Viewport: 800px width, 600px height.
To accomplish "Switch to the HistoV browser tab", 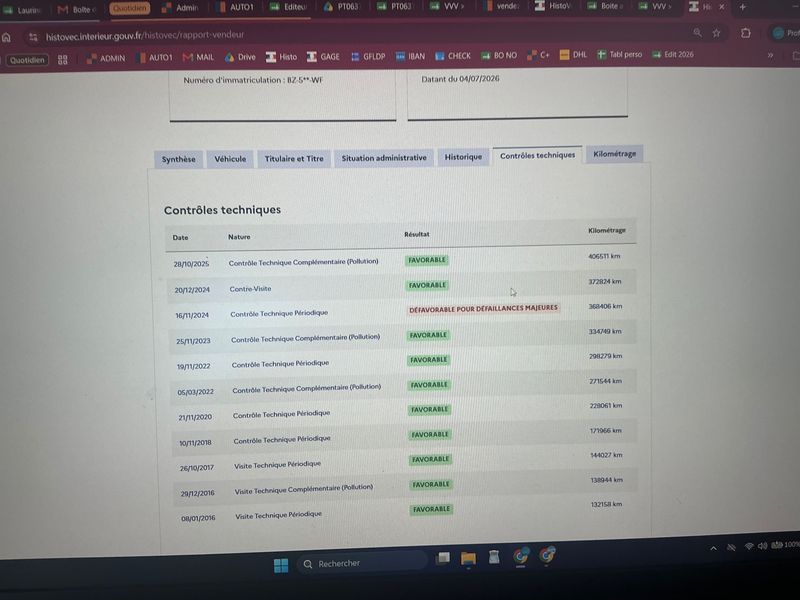I will 553,6.
